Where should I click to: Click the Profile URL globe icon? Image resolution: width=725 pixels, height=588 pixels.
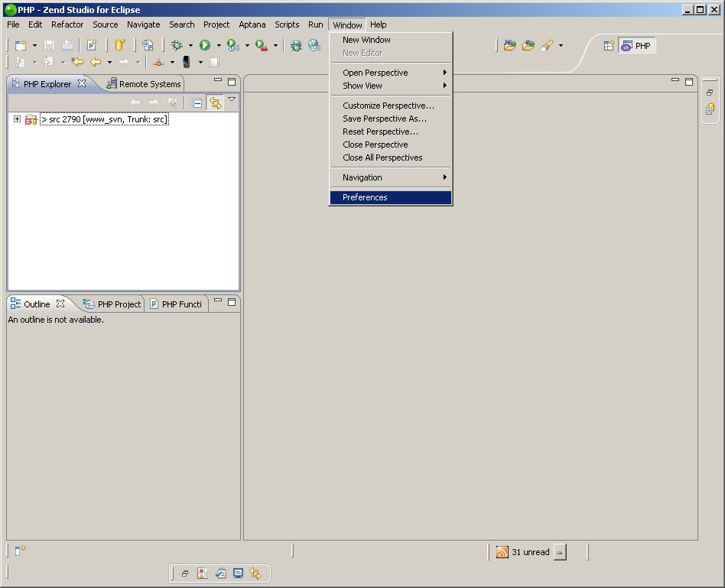coord(314,45)
